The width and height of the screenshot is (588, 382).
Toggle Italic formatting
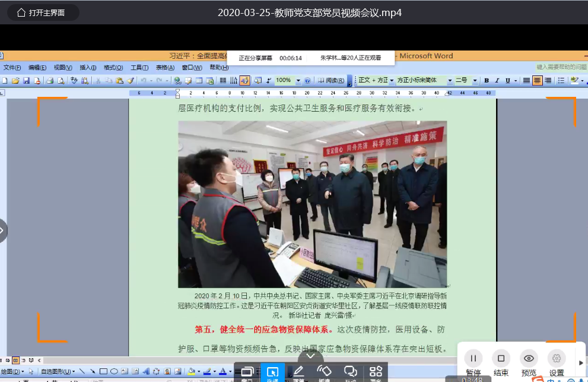(x=497, y=80)
